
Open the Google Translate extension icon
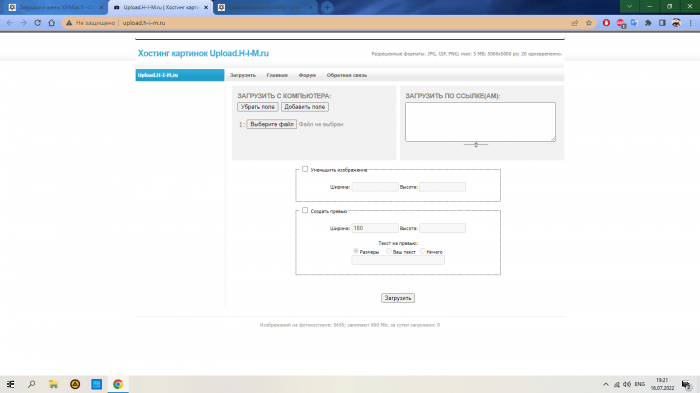pyautogui.click(x=634, y=23)
